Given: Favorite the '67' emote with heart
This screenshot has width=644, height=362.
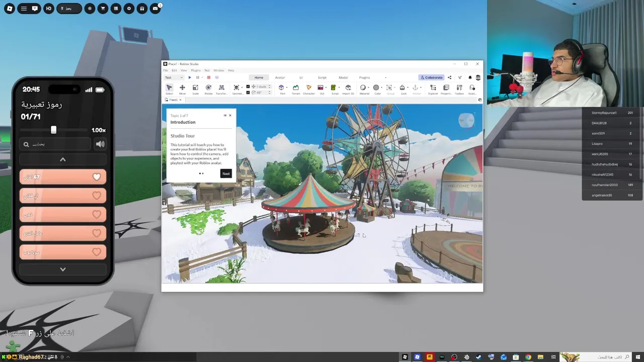Looking at the screenshot, I should coord(97,177).
